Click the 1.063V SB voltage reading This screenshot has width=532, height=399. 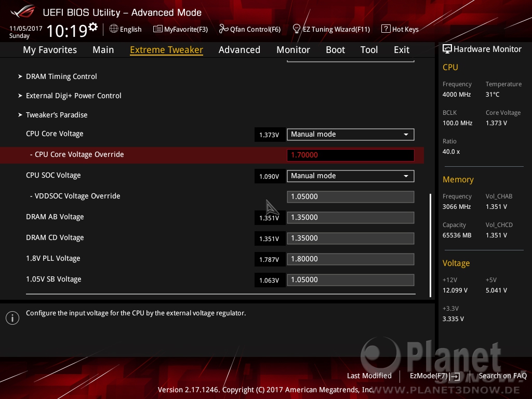coord(270,280)
